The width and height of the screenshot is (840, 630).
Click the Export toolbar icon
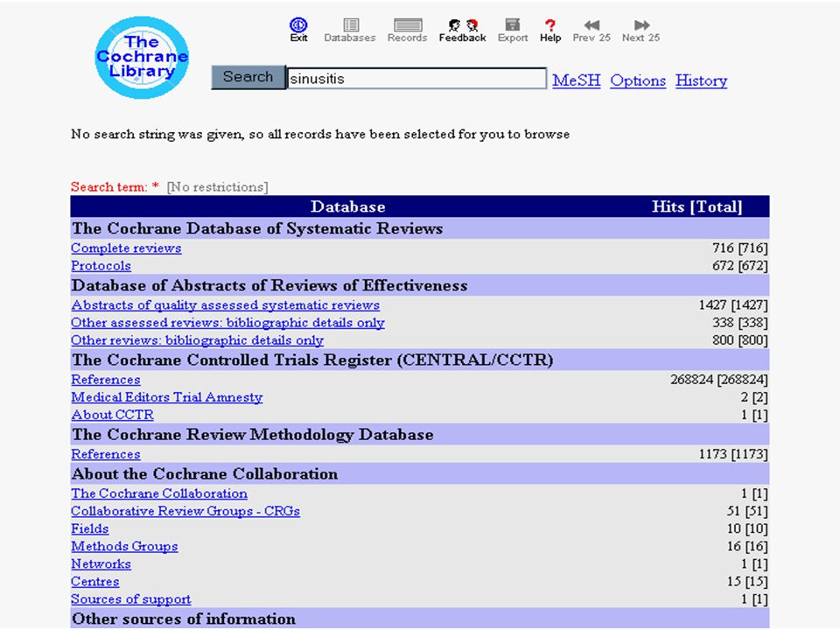click(513, 30)
